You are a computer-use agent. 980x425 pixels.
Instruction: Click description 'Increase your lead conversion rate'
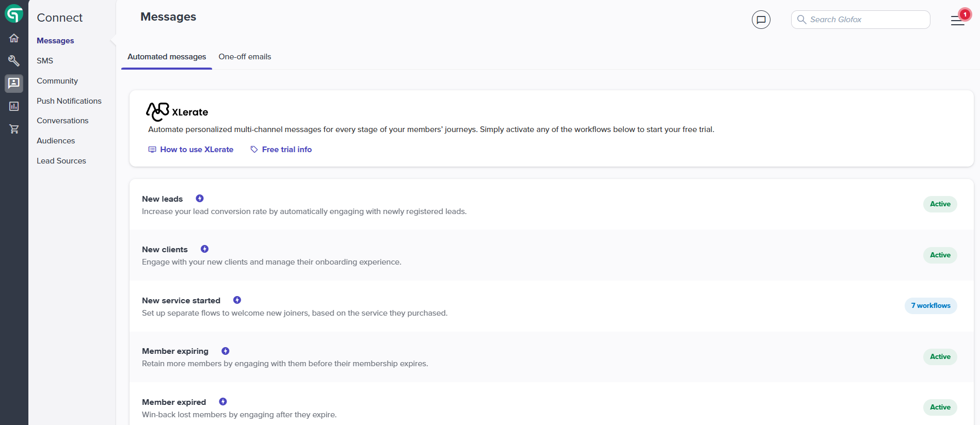(304, 211)
